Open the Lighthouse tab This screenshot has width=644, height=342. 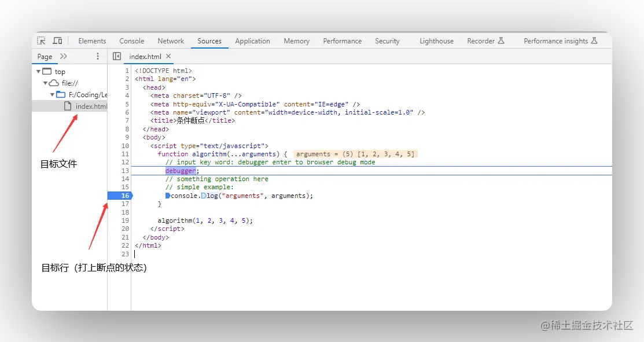pos(437,41)
